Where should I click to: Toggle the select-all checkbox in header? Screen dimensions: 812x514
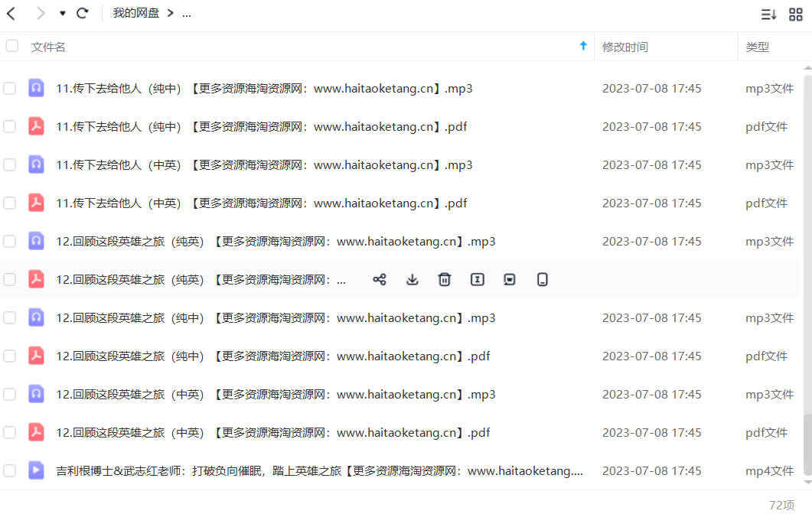point(12,46)
